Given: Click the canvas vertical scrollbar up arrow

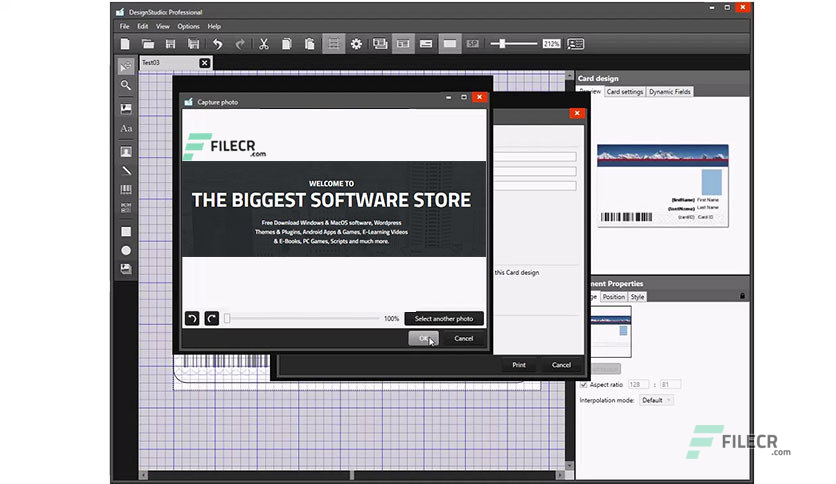Looking at the screenshot, I should pos(569,76).
